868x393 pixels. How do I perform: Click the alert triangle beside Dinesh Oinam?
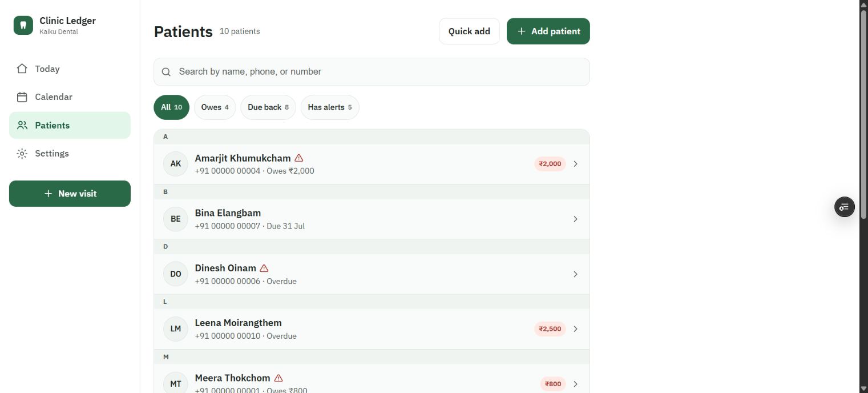point(264,268)
